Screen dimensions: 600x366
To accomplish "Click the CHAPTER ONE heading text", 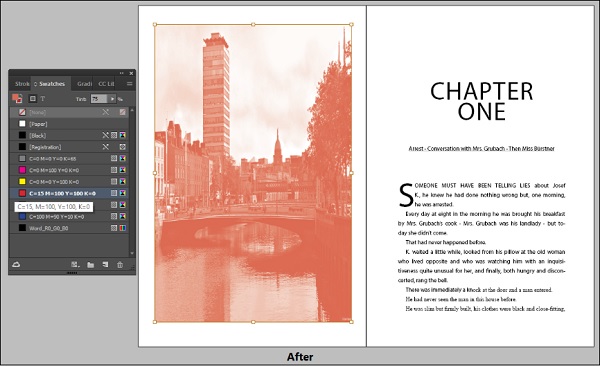I will (481, 101).
